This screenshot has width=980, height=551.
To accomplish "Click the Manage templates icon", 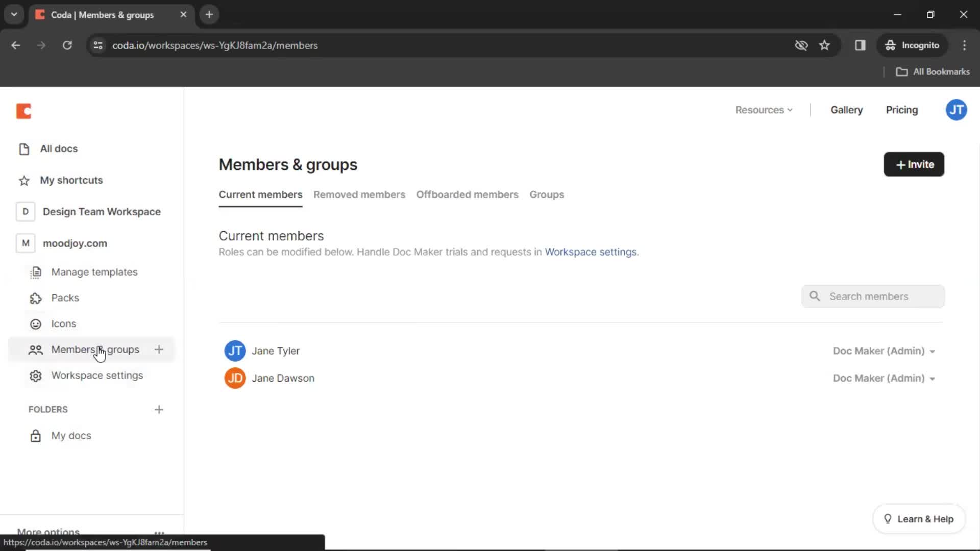I will tap(35, 272).
